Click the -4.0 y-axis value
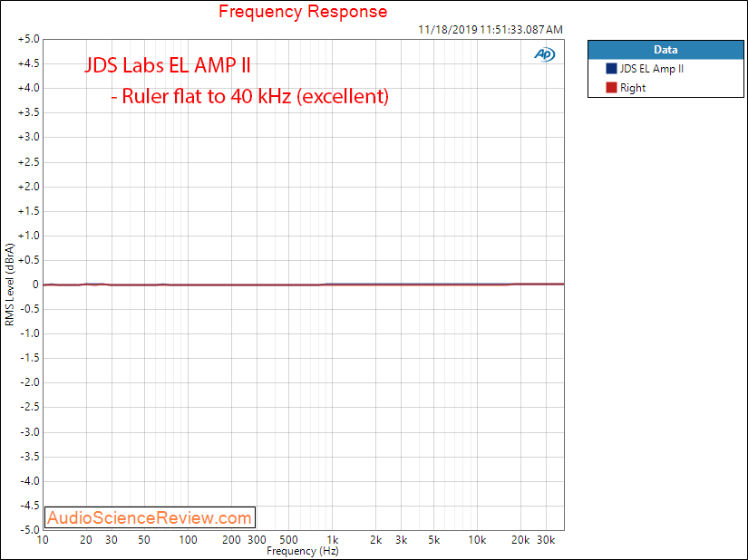The height and width of the screenshot is (560, 748). (x=30, y=480)
